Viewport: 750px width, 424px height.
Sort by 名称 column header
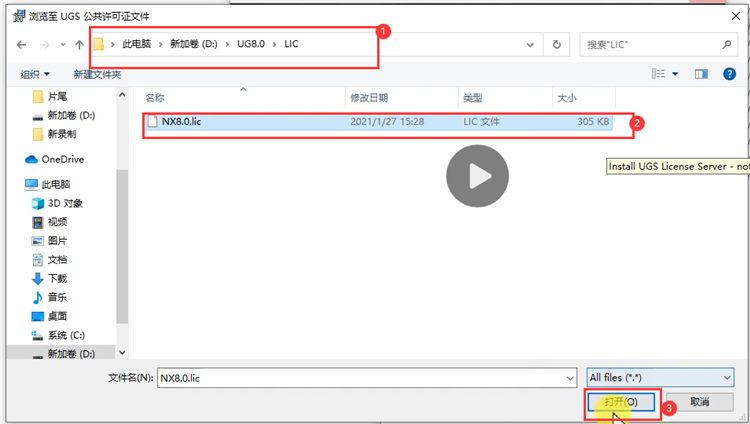(x=155, y=98)
